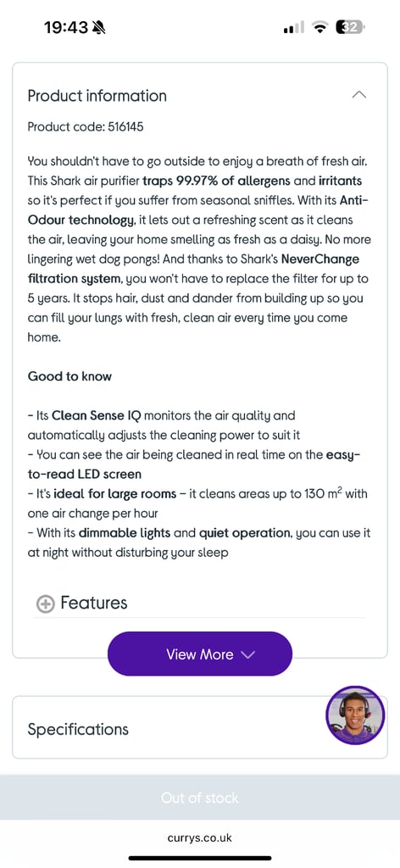Tap the silent mode bell icon
This screenshot has width=400, height=868.
(x=100, y=28)
